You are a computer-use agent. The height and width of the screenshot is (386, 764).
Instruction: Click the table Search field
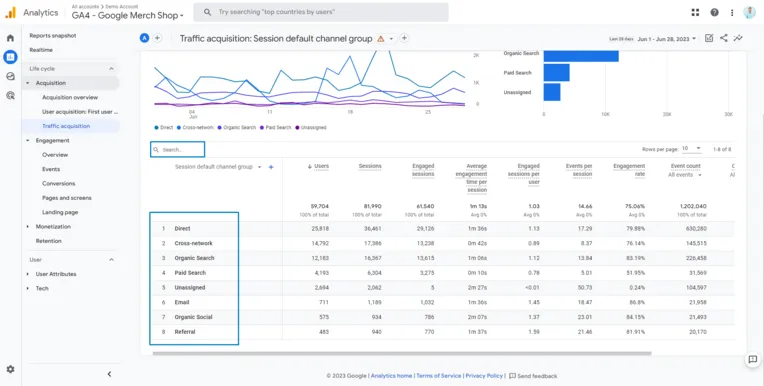[177, 150]
